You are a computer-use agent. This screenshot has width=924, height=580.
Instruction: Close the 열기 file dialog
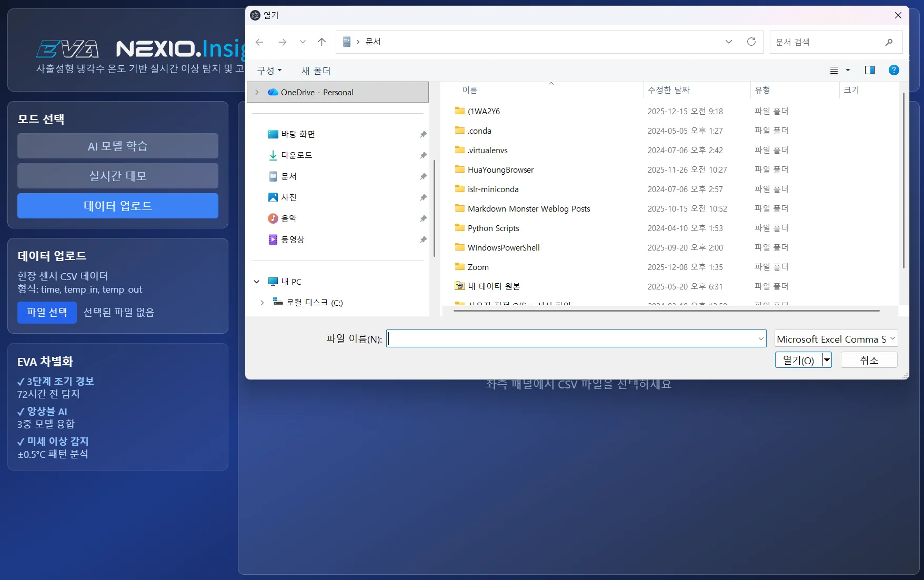[x=898, y=15]
